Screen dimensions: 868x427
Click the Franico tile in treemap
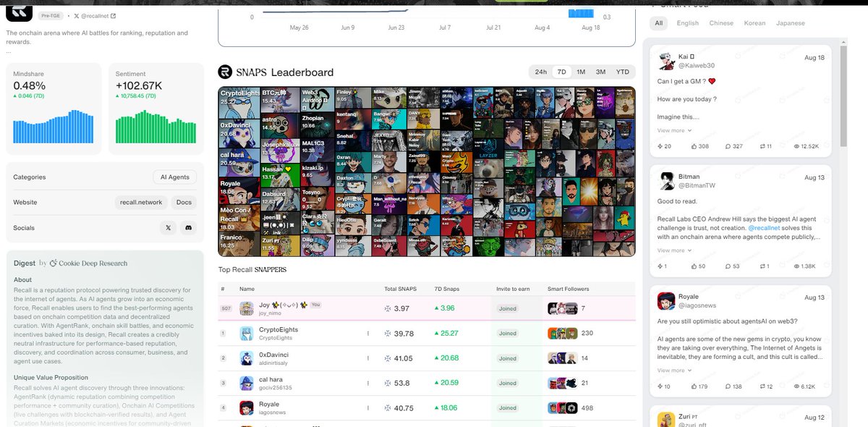239,243
